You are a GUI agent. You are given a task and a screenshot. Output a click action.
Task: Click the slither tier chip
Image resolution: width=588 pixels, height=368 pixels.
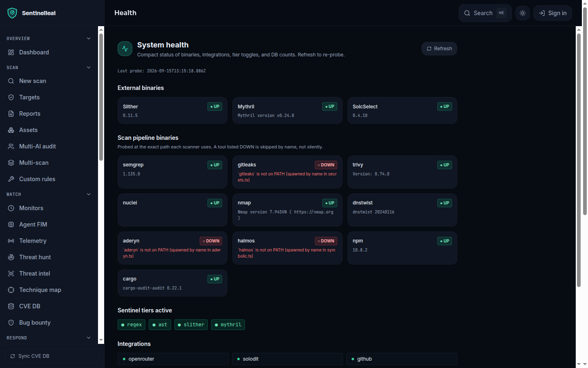click(191, 325)
